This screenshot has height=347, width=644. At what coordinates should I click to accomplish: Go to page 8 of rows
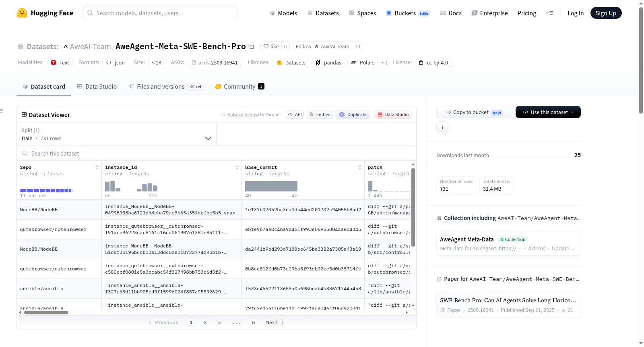pyautogui.click(x=254, y=322)
